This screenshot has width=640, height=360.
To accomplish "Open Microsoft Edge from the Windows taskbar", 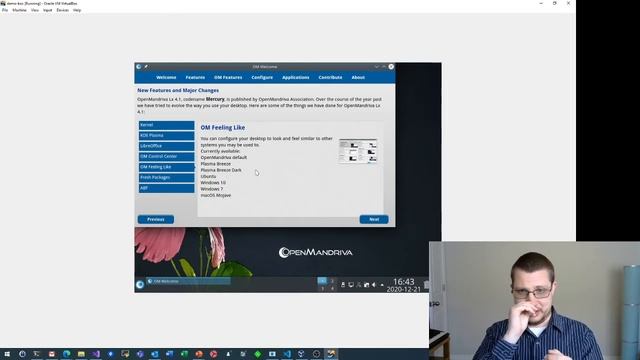I will pyautogui.click(x=67, y=354).
